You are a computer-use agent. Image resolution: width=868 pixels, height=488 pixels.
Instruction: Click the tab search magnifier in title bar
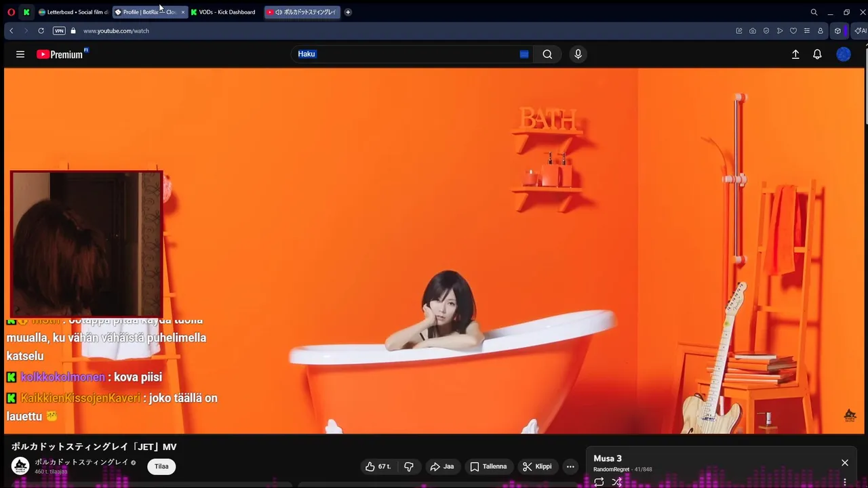pyautogui.click(x=814, y=12)
